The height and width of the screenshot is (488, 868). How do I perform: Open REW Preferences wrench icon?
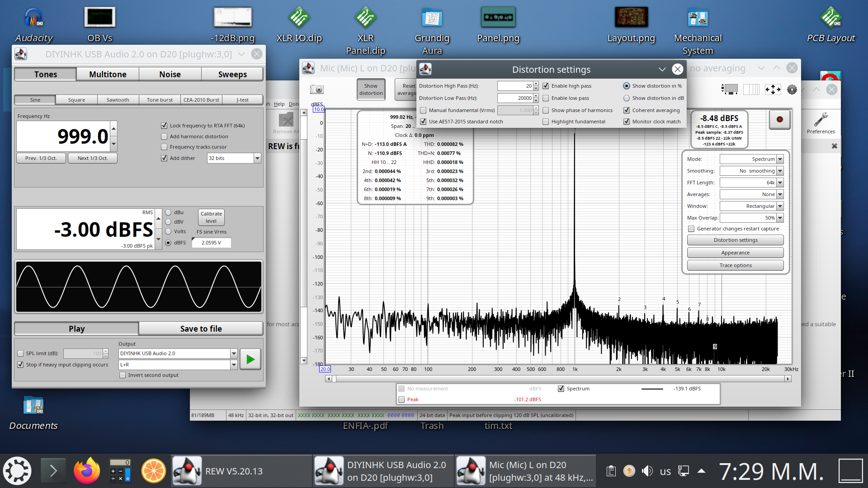[821, 123]
